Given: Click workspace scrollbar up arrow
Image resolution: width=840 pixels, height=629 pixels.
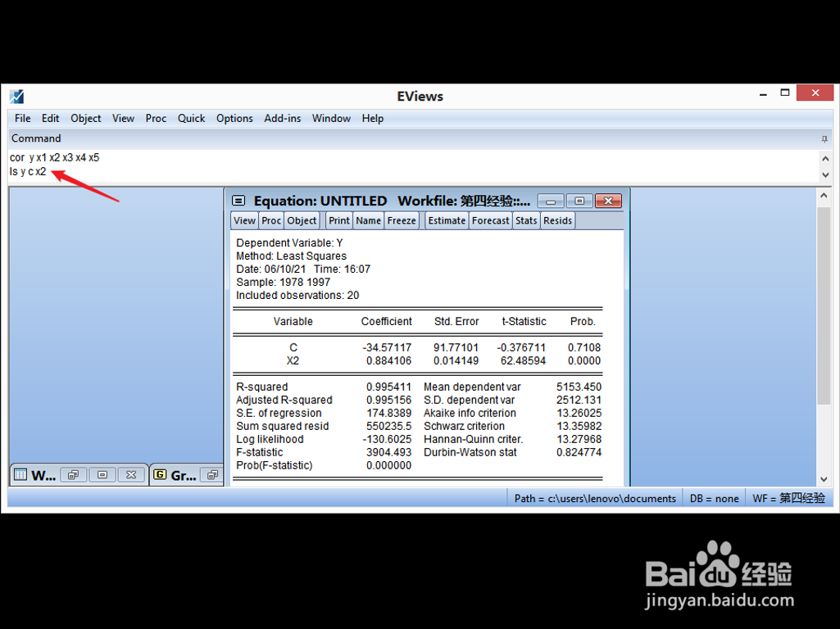Looking at the screenshot, I should pos(824,196).
